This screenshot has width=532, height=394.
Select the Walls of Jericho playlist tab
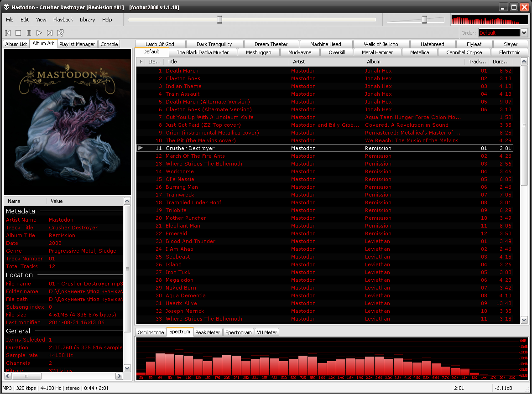point(381,44)
